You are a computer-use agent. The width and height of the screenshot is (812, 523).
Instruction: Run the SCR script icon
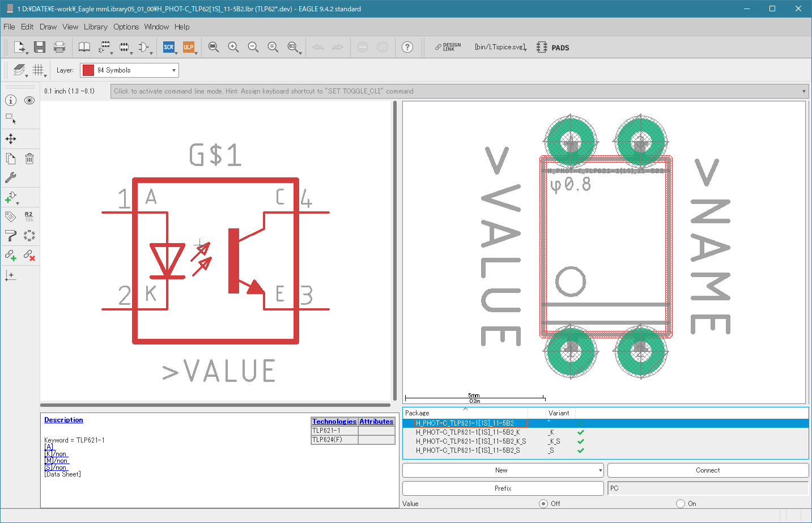coord(169,47)
